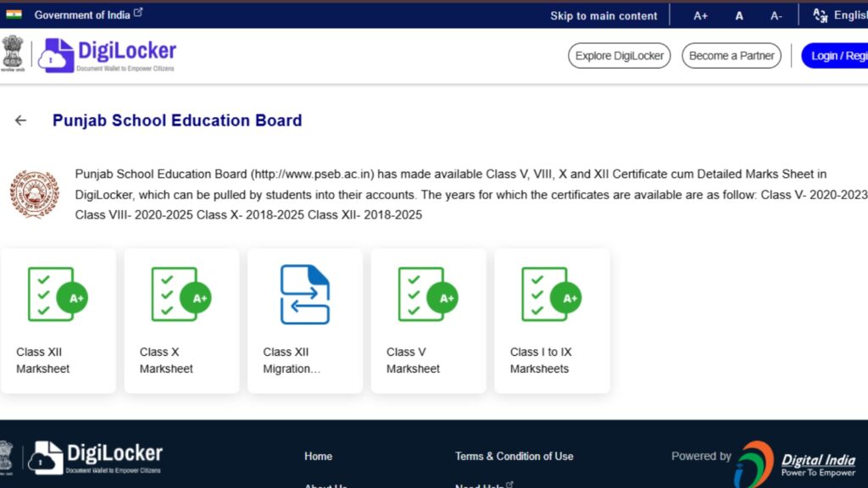The height and width of the screenshot is (488, 868).
Task: Open the Class I to IX Marksheets icon
Action: [x=552, y=294]
